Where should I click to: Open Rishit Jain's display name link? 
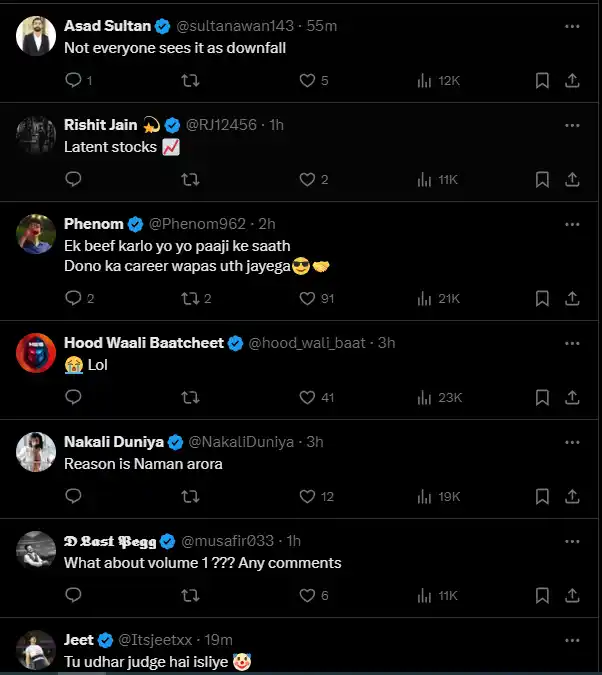[103, 125]
